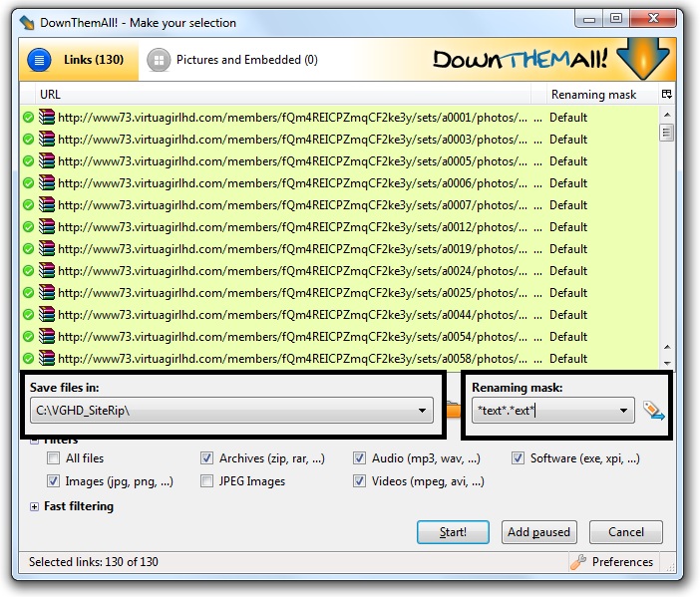Click the Add paused button
This screenshot has width=700, height=597.
(539, 532)
